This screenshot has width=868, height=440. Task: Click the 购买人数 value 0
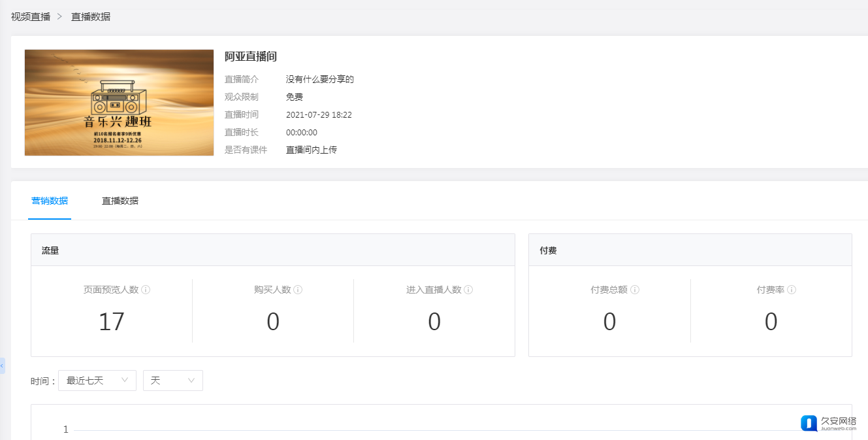pos(273,322)
